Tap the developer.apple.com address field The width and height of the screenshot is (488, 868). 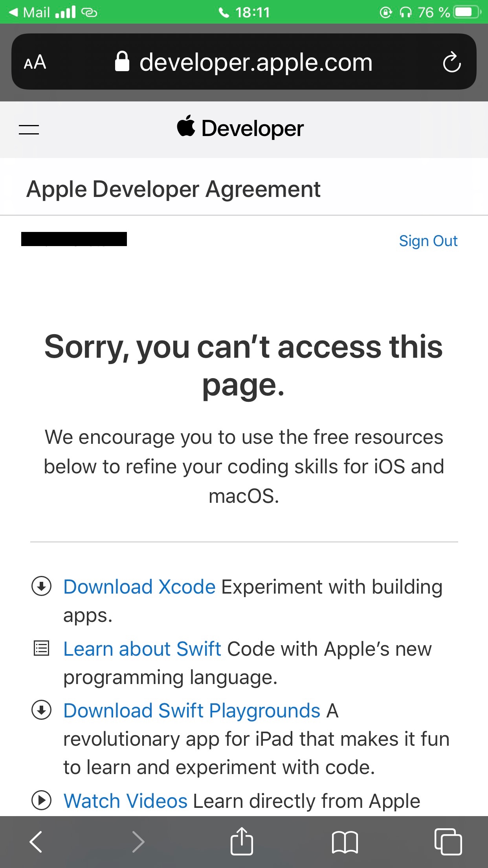(244, 63)
